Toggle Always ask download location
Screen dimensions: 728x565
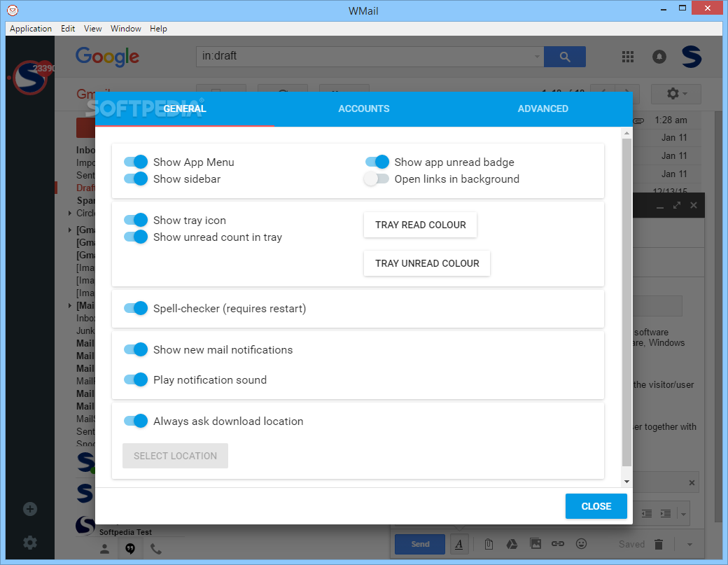136,421
